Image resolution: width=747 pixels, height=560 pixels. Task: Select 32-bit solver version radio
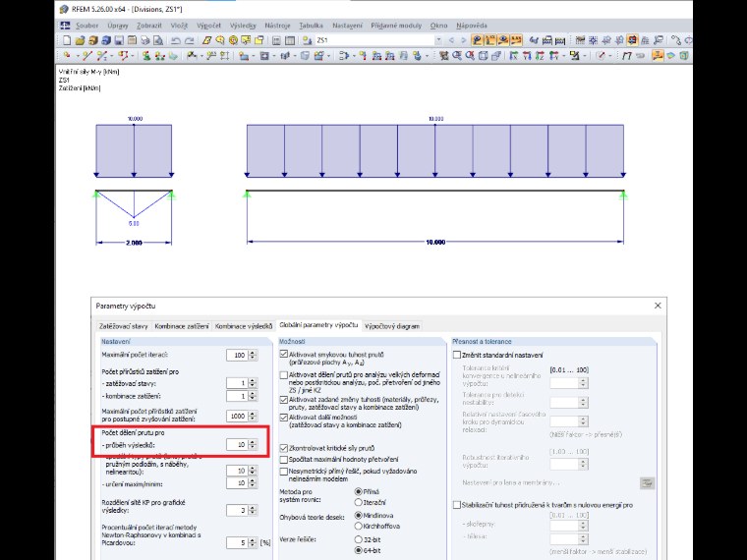(358, 539)
